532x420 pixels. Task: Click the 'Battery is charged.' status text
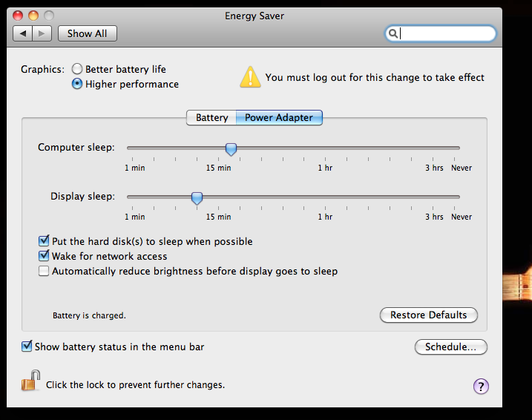pyautogui.click(x=89, y=315)
